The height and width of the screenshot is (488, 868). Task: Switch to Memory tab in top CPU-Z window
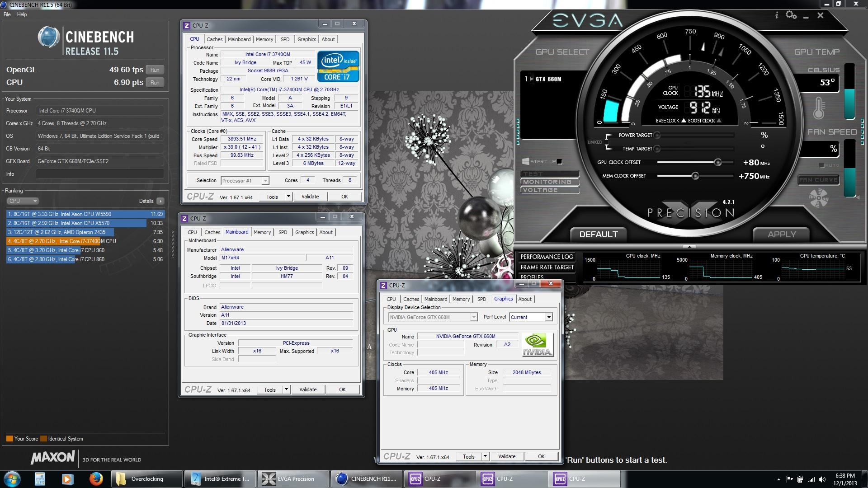tap(264, 39)
